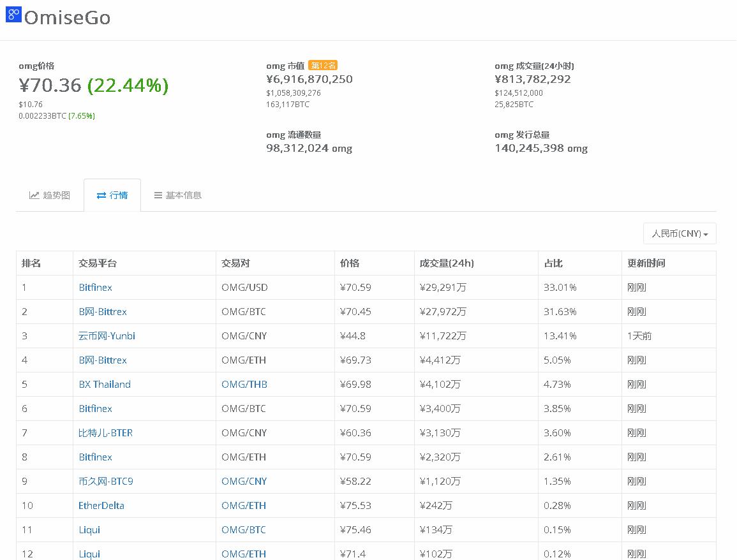737x560 pixels.
Task: Visit 云币网-Yunbi exchange link
Action: (107, 336)
